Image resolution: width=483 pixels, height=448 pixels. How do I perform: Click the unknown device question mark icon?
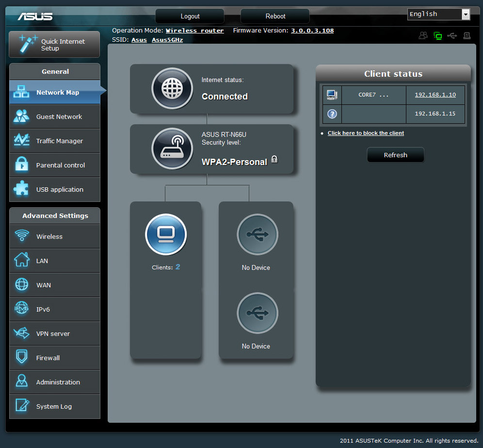click(x=332, y=114)
